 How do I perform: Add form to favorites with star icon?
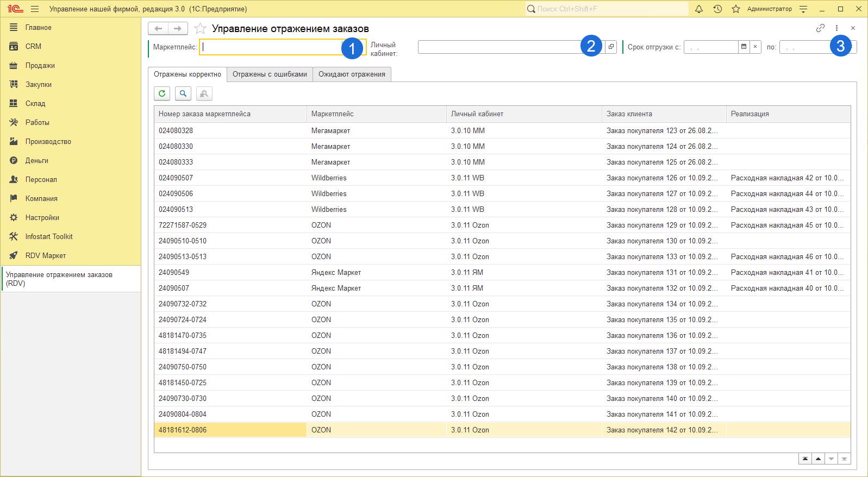tap(200, 29)
